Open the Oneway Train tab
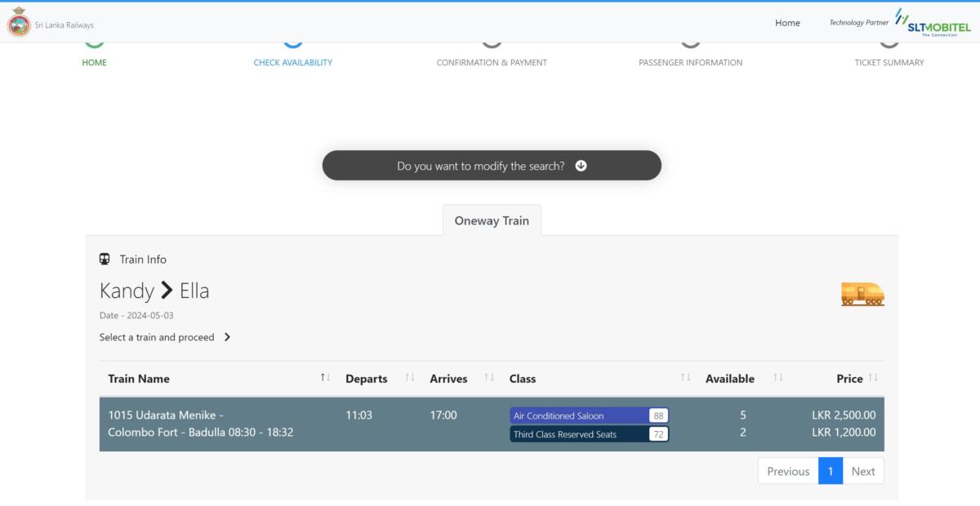980x506 pixels. click(x=492, y=220)
